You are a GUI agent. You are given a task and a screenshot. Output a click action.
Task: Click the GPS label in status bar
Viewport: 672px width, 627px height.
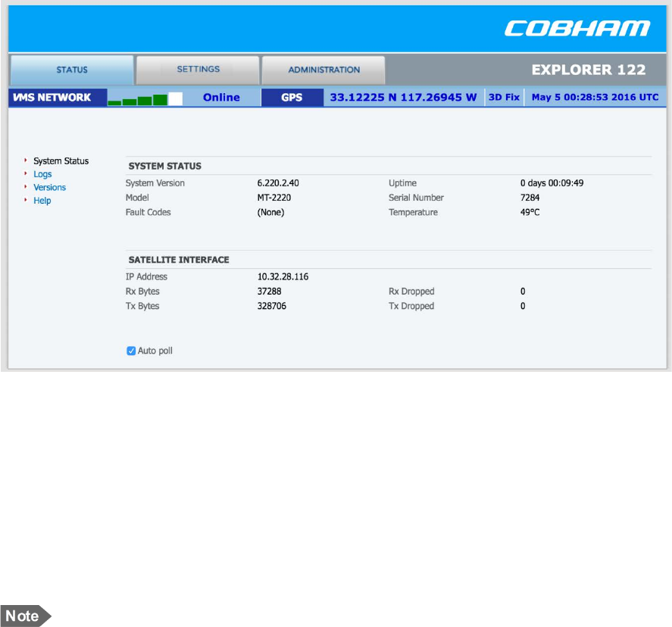(292, 98)
